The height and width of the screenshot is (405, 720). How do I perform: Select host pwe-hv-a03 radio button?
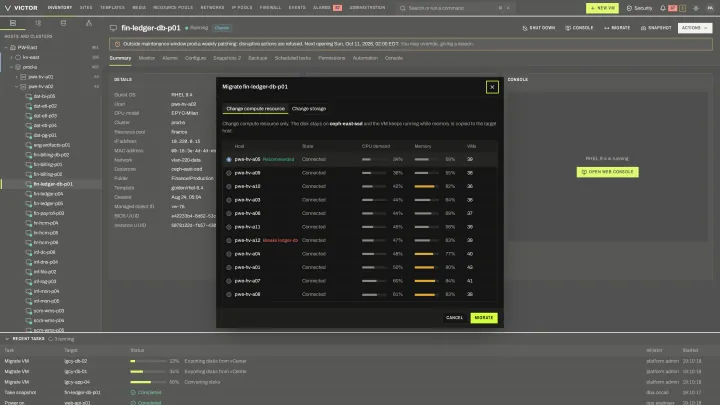coord(229,200)
